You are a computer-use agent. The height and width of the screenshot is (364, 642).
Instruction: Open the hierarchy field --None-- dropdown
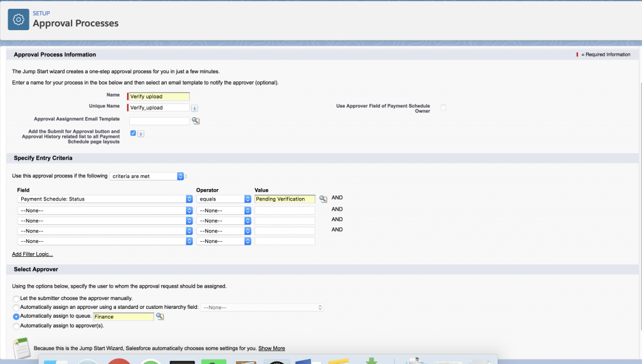pyautogui.click(x=263, y=308)
